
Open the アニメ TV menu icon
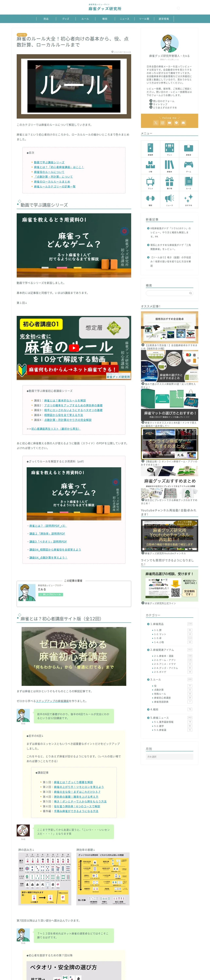click(x=150, y=181)
